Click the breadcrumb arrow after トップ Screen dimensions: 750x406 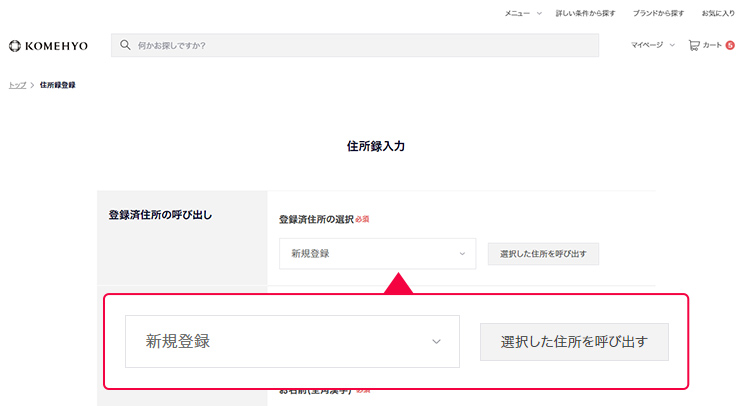tap(33, 85)
